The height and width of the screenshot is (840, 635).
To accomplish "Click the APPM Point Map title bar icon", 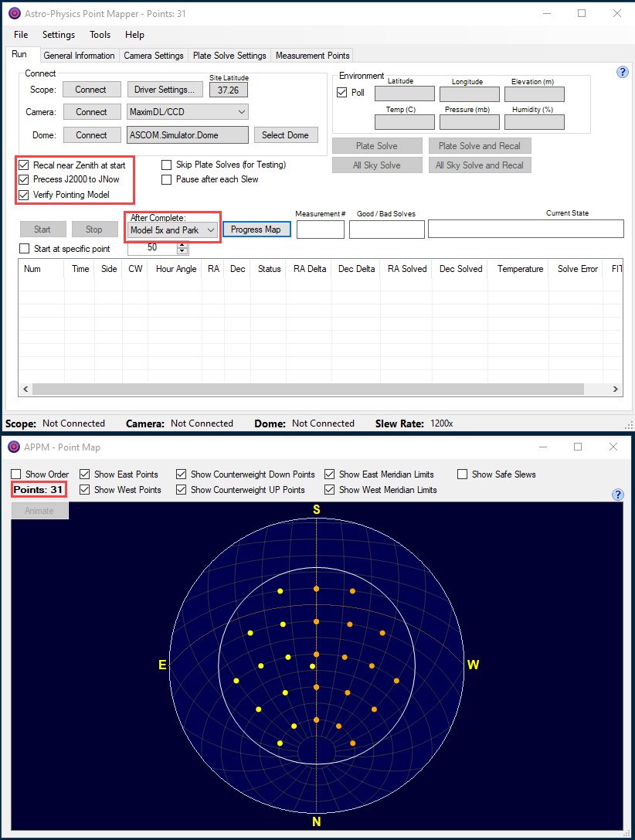I will click(x=14, y=447).
